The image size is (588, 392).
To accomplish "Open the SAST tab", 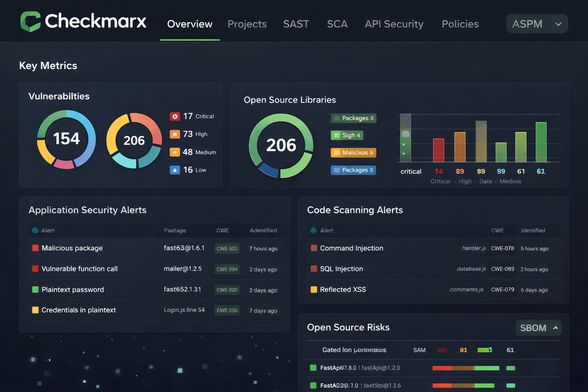I will pos(296,24).
